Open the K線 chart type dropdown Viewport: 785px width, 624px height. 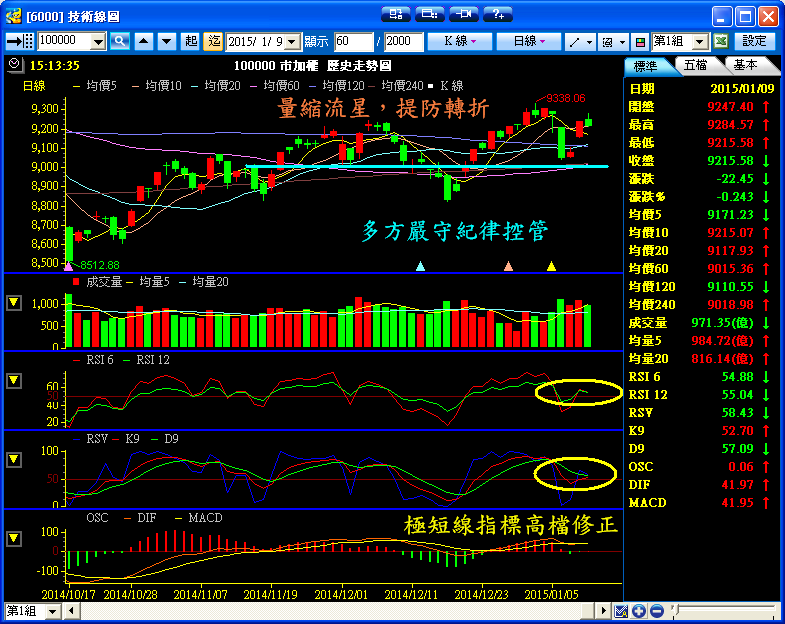click(459, 41)
